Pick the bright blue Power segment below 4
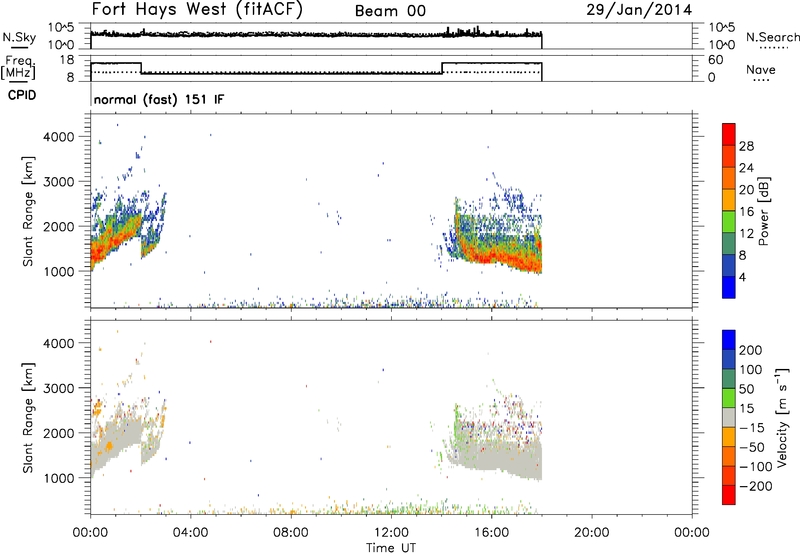The width and height of the screenshot is (800, 554). point(729,287)
